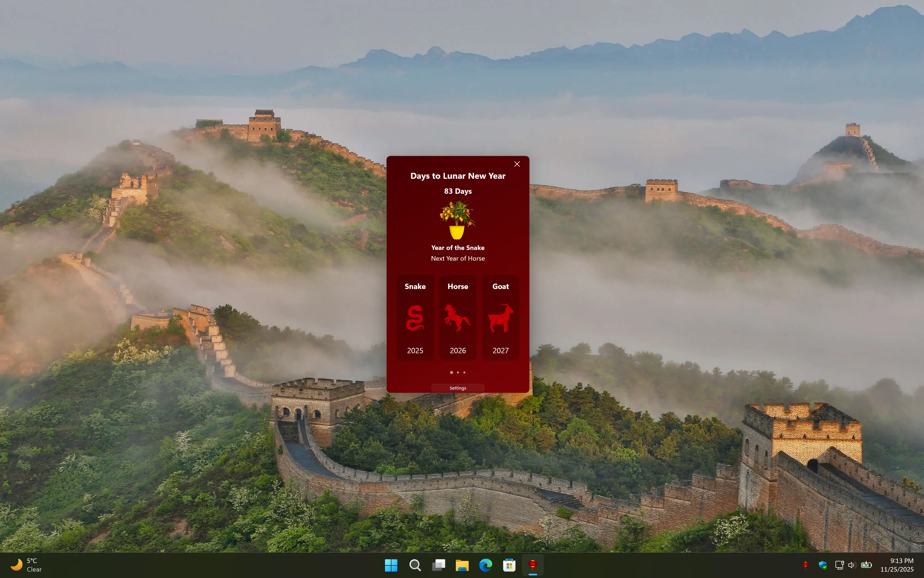Viewport: 924px width, 578px height.
Task: Click the Goat card title
Action: click(500, 286)
